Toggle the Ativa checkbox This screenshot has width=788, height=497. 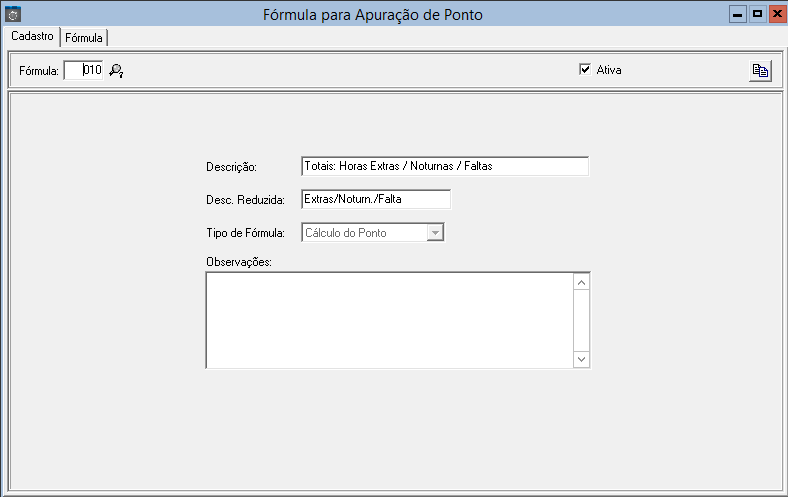pyautogui.click(x=585, y=70)
